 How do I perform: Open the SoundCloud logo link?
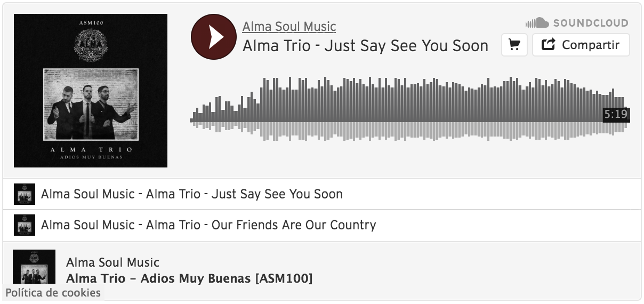click(x=577, y=23)
